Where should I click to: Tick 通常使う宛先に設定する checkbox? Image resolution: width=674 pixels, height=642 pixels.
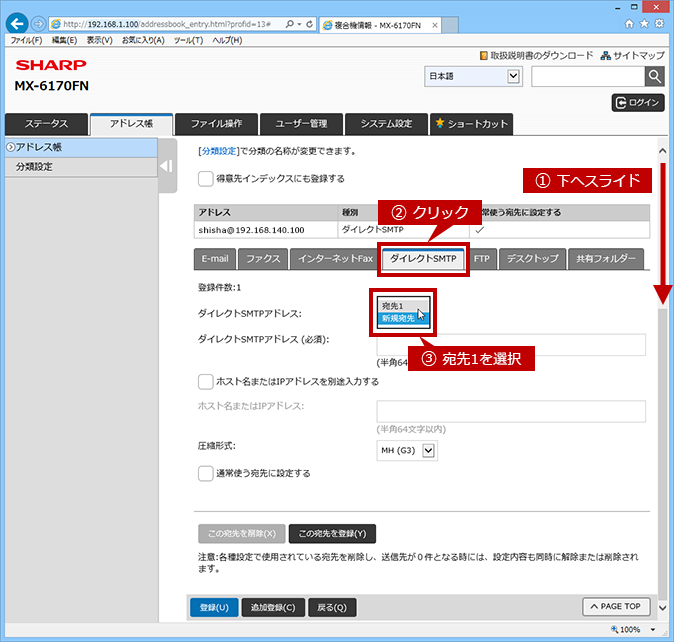[205, 474]
